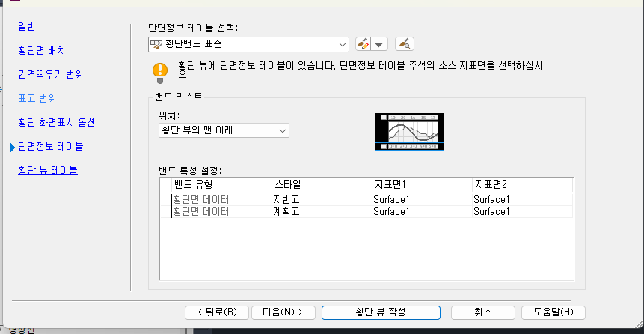Open the 표고 범위 page
Image resolution: width=644 pixels, height=334 pixels.
(x=37, y=98)
